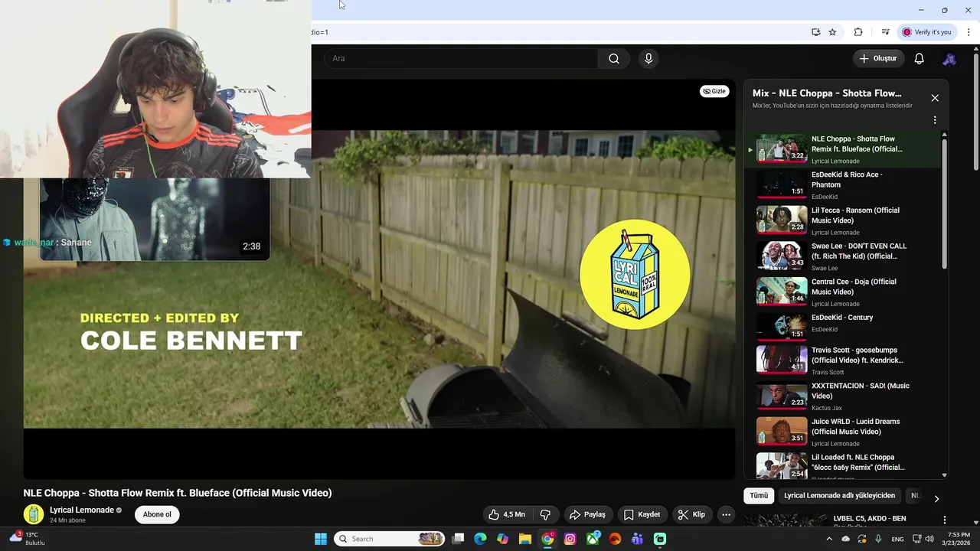Image resolution: width=980 pixels, height=551 pixels.
Task: Open the Windows Start menu
Action: pos(321,539)
